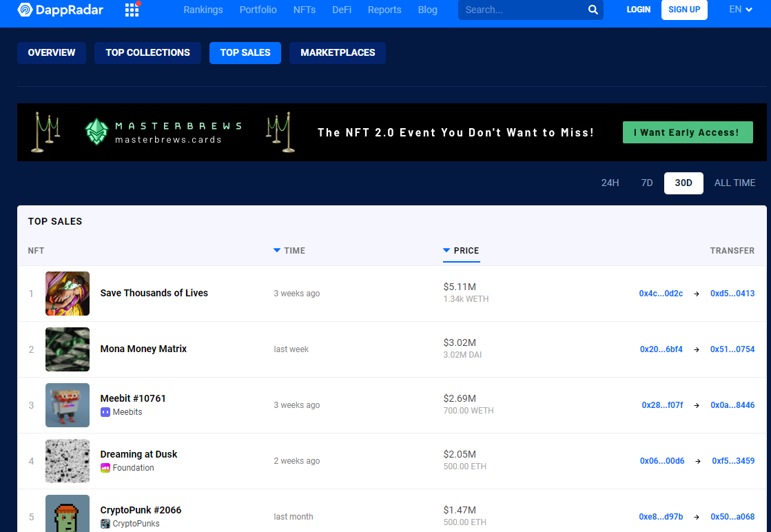Click the DappRadar logo icon

click(x=25, y=10)
